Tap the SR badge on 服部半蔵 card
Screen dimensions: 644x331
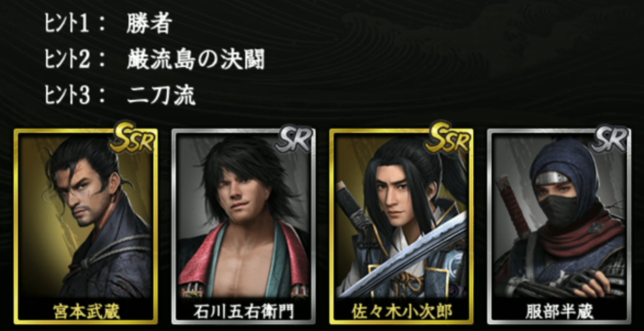pos(609,139)
